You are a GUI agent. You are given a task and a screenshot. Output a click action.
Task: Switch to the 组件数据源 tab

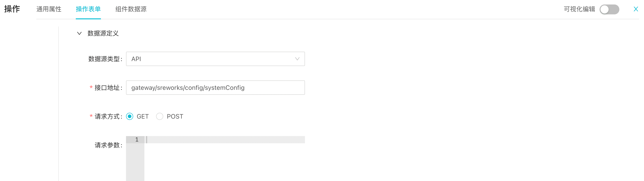(x=131, y=9)
